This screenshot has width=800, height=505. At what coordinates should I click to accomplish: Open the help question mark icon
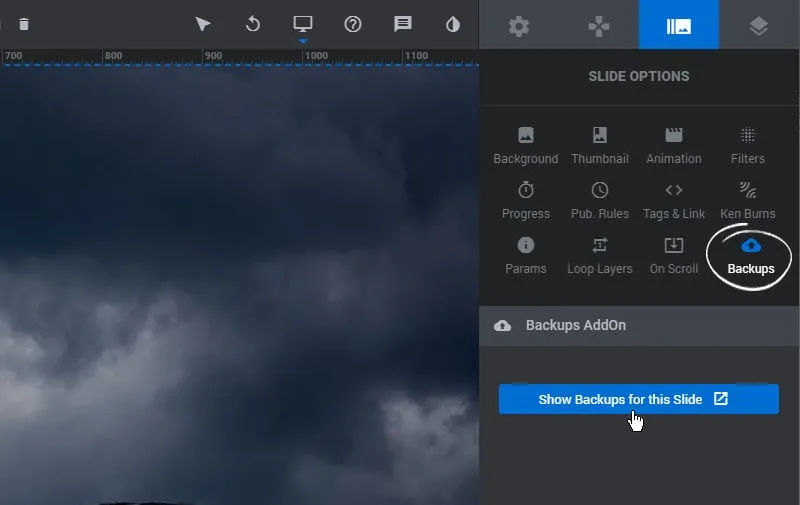pos(353,24)
